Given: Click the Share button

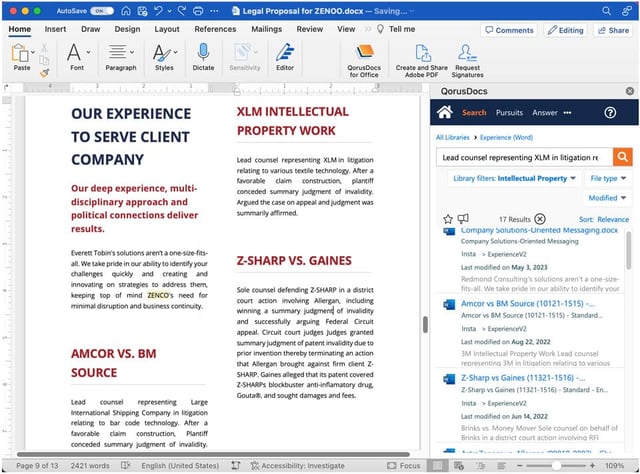Looking at the screenshot, I should (613, 30).
